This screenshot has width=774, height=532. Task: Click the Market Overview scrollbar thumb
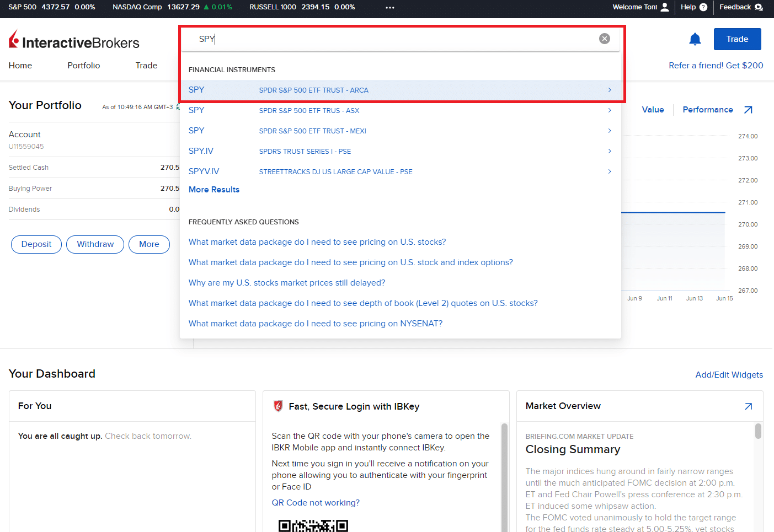pos(759,431)
